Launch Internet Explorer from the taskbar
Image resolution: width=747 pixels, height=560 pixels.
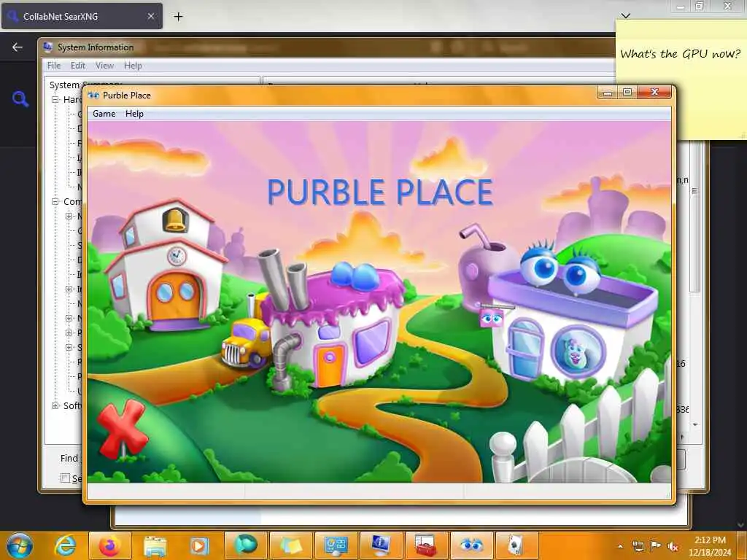[x=65, y=545]
